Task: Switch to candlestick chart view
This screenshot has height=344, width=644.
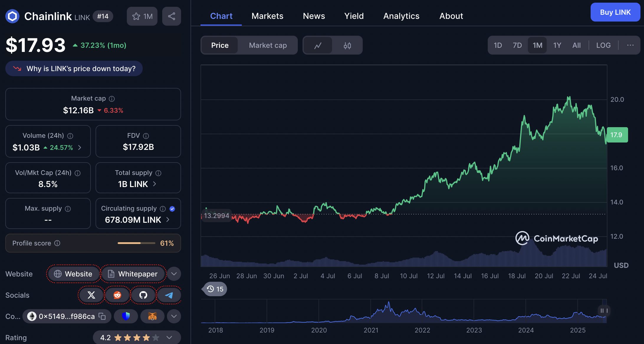Action: pos(347,45)
